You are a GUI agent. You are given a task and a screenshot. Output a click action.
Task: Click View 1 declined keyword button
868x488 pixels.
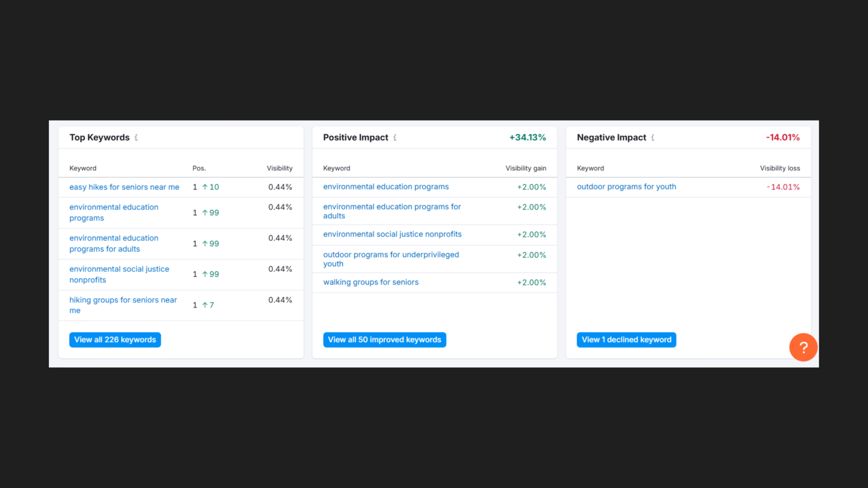point(626,340)
